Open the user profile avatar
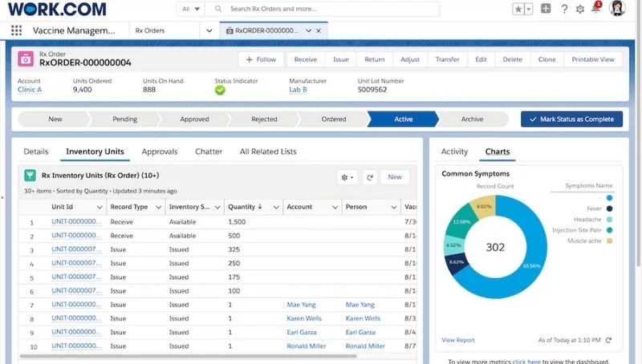The width and height of the screenshot is (642, 364). point(617,9)
